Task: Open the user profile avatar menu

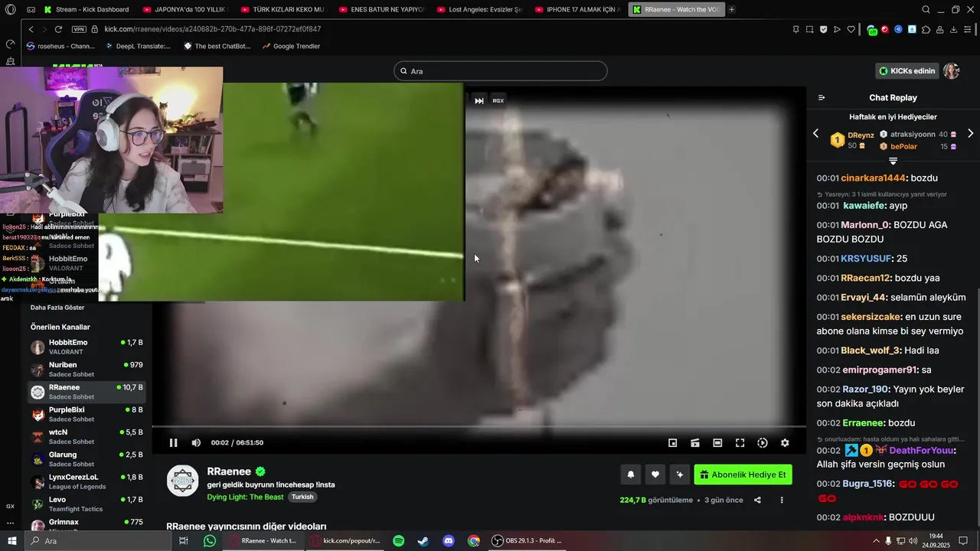Action: click(951, 71)
